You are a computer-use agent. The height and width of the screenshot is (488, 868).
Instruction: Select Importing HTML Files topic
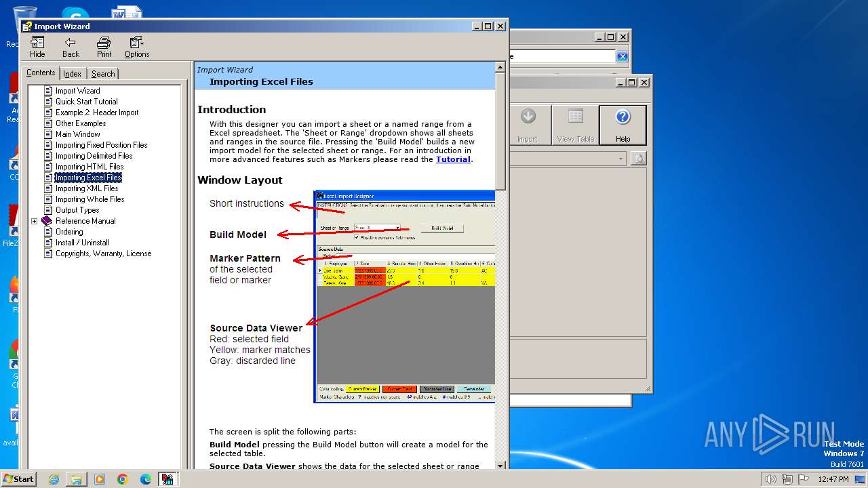[x=90, y=167]
